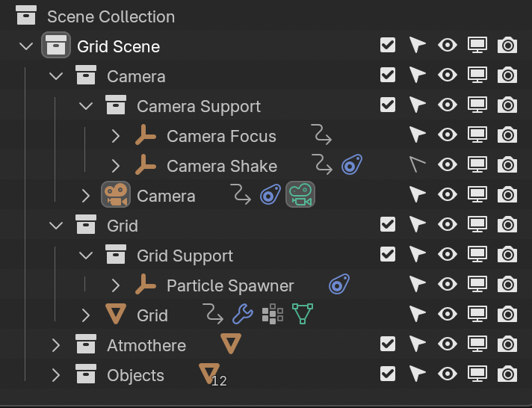Viewport: 532px width, 408px height.
Task: Disable viewport monitor icon for Grid collection
Action: click(477, 225)
